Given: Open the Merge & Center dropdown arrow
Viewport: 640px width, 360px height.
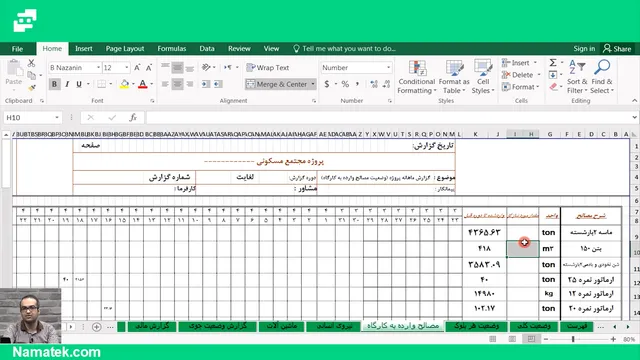Looking at the screenshot, I should [x=313, y=84].
